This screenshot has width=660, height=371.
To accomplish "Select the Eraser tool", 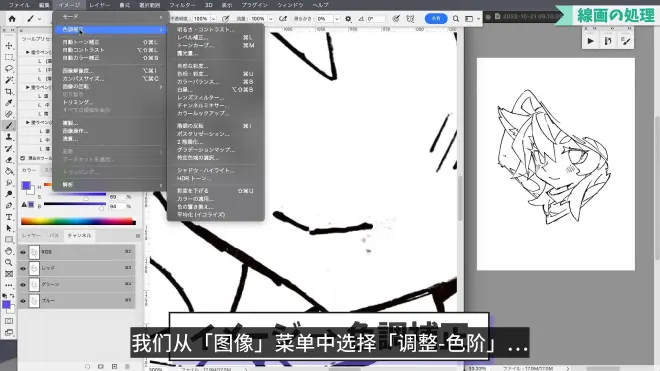I will pos(9,160).
